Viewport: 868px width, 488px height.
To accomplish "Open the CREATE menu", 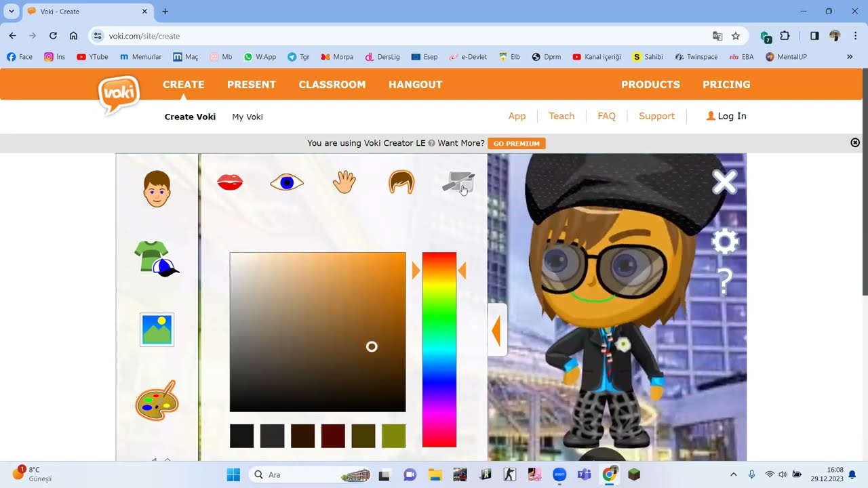I will (183, 85).
